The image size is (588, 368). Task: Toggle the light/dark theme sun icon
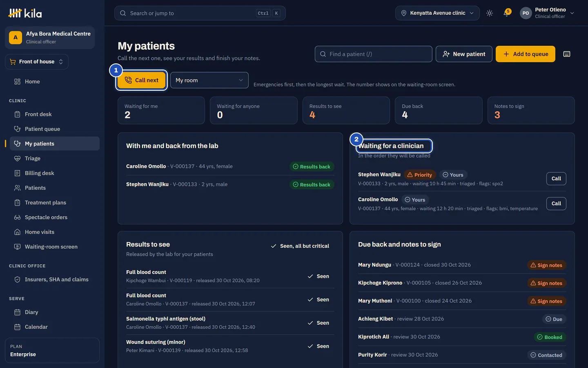pos(490,13)
